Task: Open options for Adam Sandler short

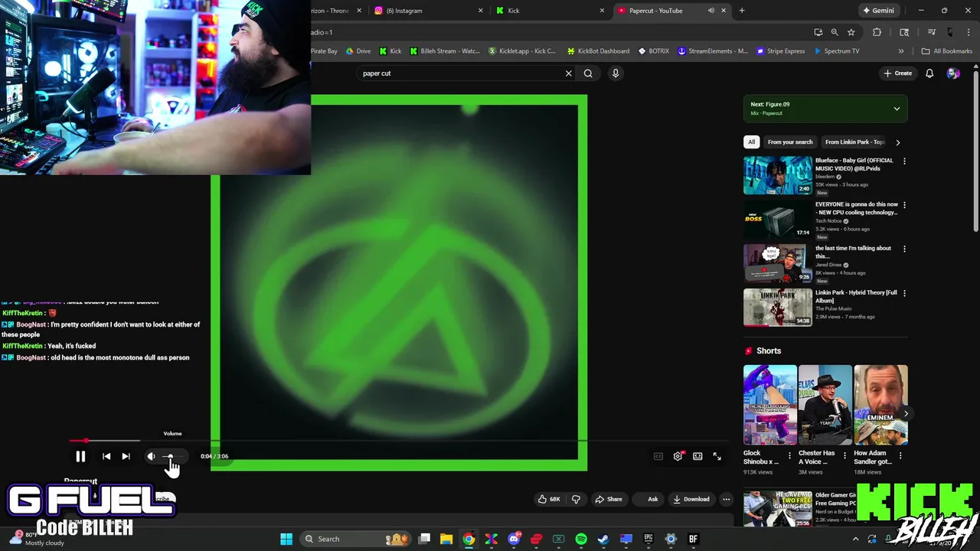Action: 900,455
